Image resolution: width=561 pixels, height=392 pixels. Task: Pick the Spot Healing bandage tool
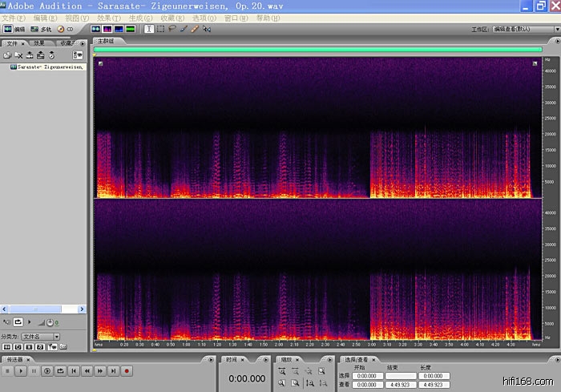(195, 29)
